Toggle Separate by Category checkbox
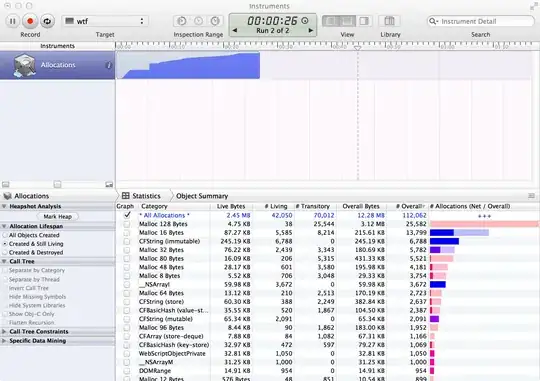 pos(5,270)
